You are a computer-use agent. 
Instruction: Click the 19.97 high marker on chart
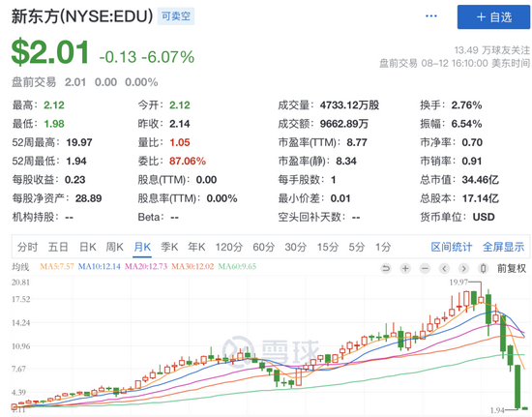tap(458, 283)
